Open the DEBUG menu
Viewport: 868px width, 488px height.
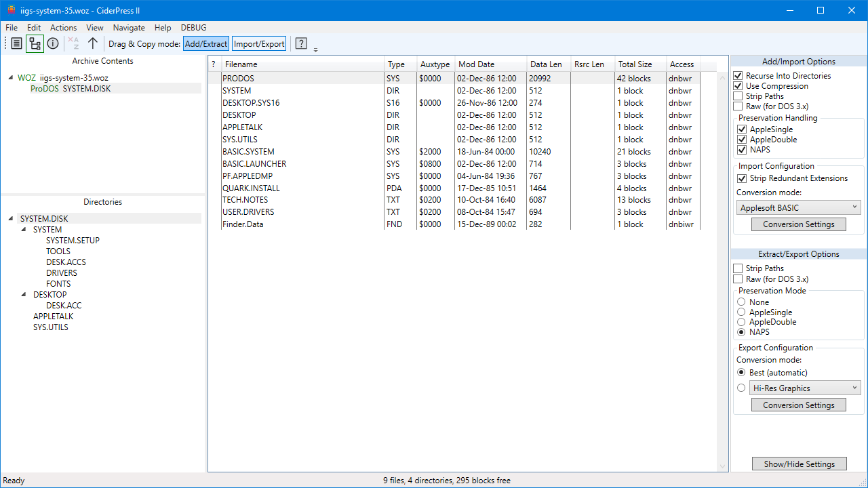click(x=194, y=28)
